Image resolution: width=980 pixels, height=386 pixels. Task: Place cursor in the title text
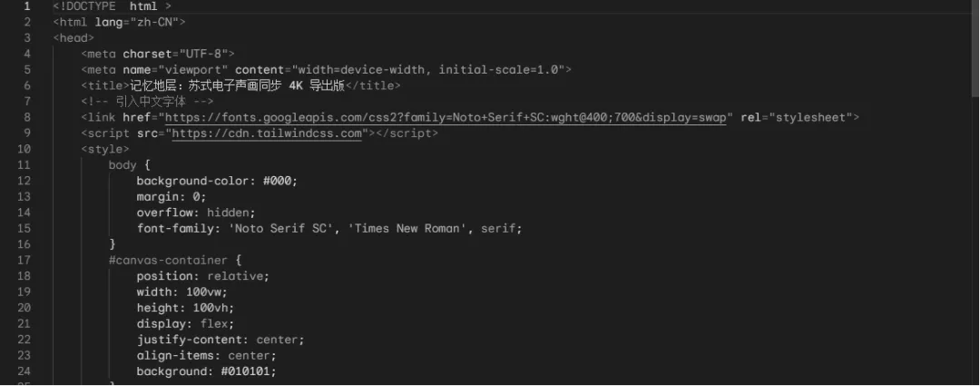(238, 85)
